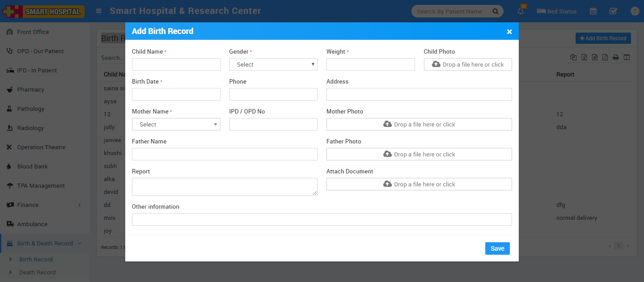Open the task checklist icon
The image size is (644, 282).
[613, 11]
